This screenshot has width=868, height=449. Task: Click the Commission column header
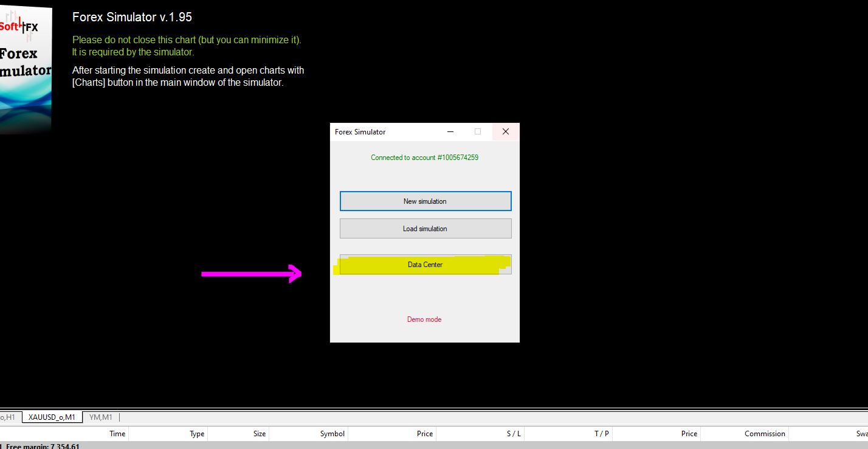tap(765, 434)
